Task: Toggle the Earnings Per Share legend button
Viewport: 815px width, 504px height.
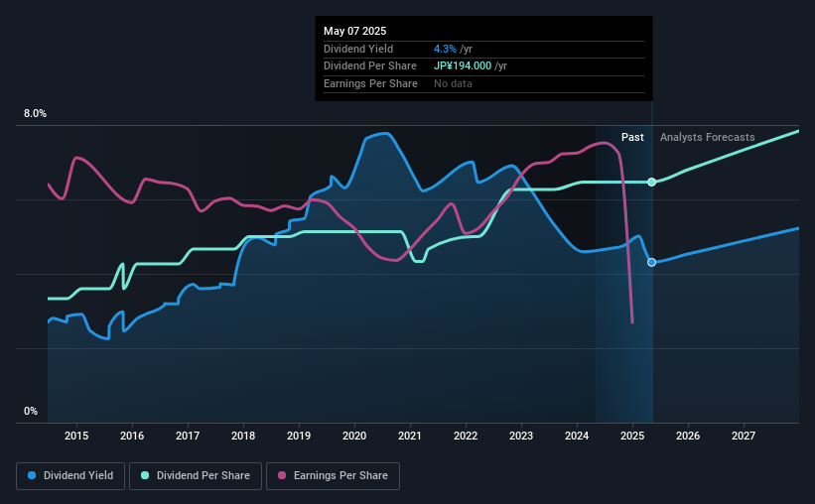Action: [x=333, y=476]
